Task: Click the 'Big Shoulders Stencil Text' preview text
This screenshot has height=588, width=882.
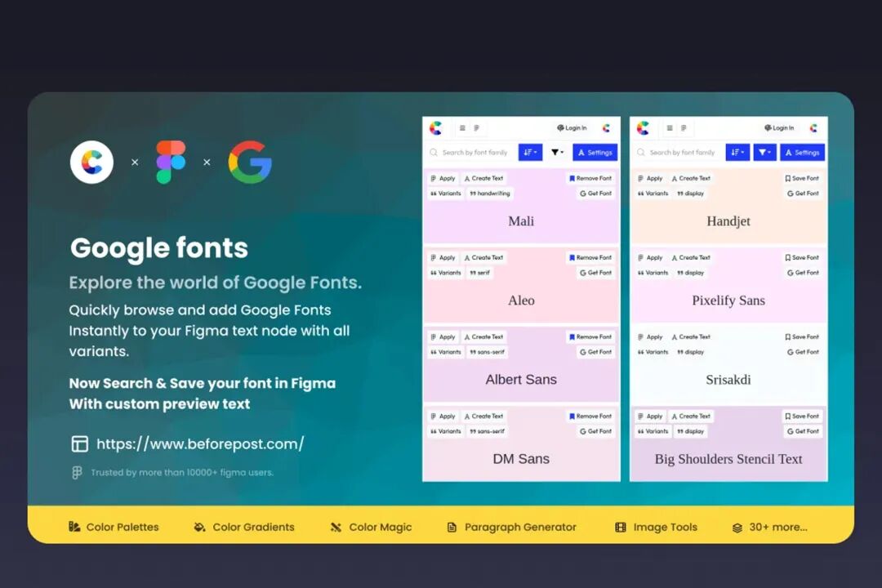Action: [x=728, y=459]
